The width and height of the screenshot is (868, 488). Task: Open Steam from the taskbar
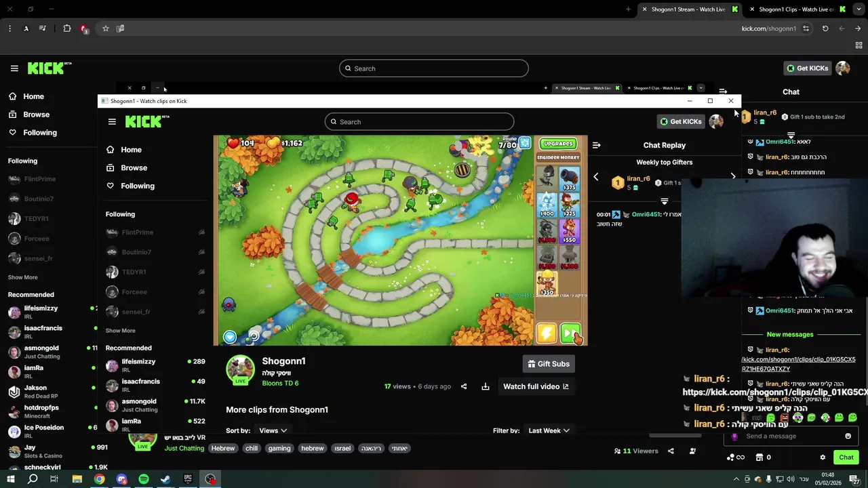point(165,479)
